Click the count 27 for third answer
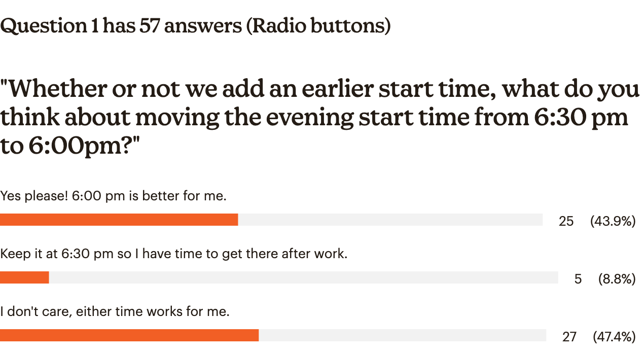This screenshot has width=644, height=352. click(569, 337)
